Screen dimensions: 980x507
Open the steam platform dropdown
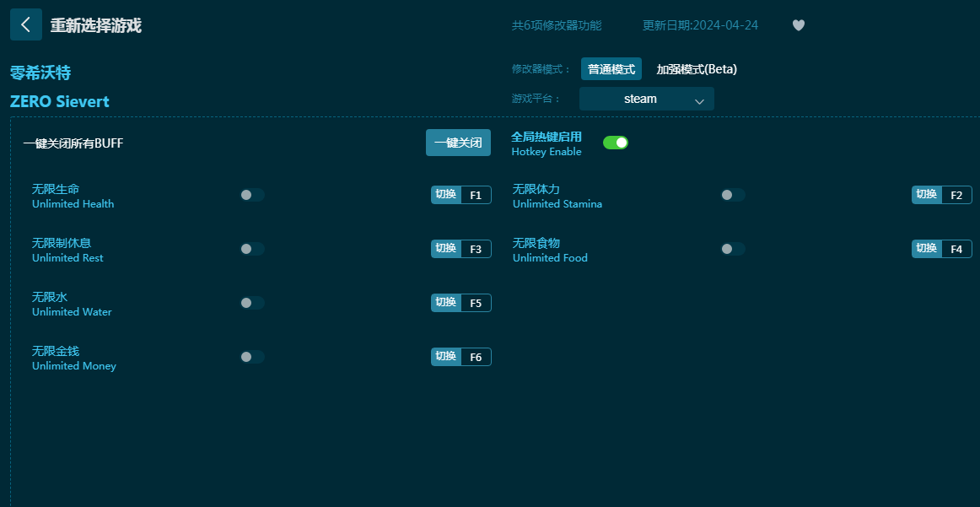pos(646,99)
